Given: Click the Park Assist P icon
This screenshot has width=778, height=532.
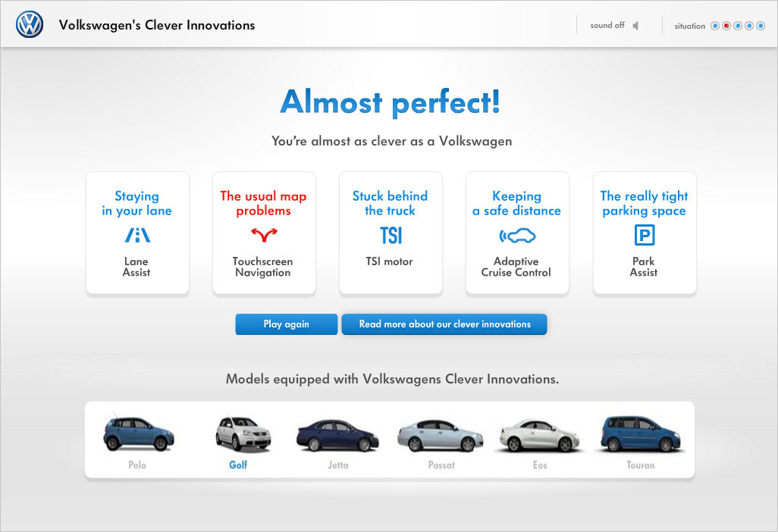Looking at the screenshot, I should point(645,234).
